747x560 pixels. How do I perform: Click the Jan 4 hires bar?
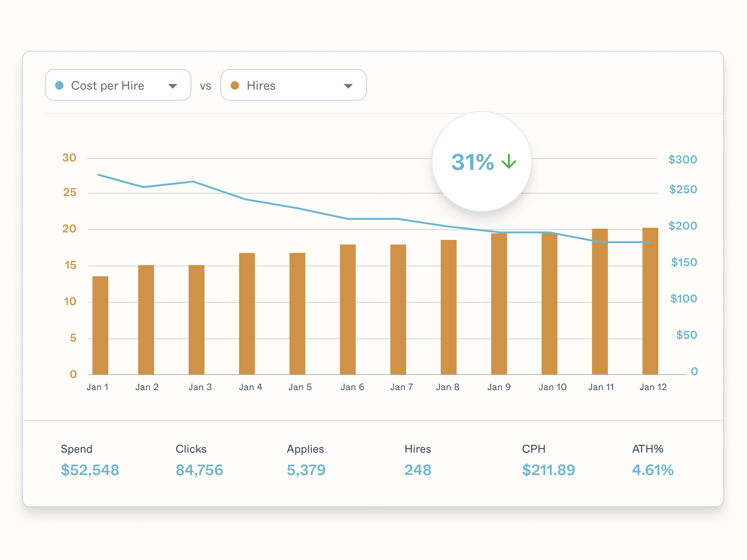(x=247, y=313)
